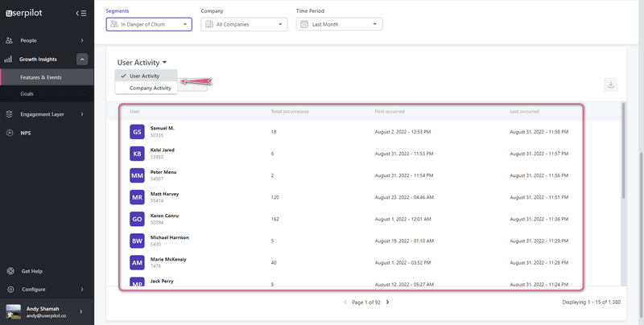
Task: Open the Segments dropdown
Action: [149, 25]
